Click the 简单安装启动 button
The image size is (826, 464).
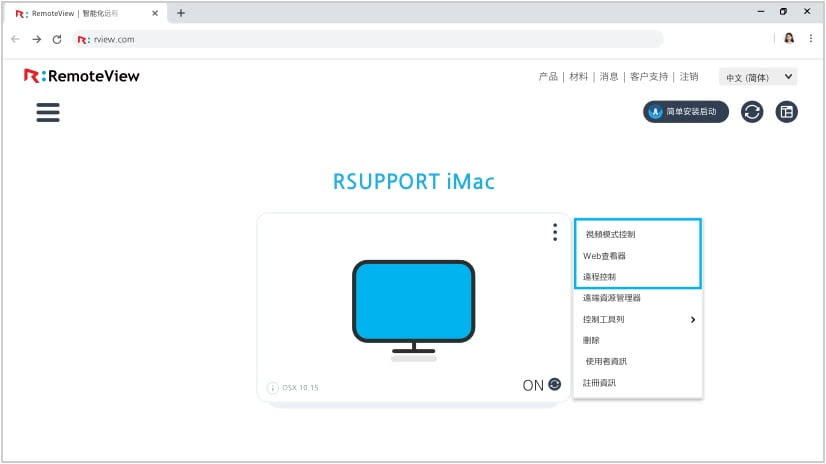685,112
